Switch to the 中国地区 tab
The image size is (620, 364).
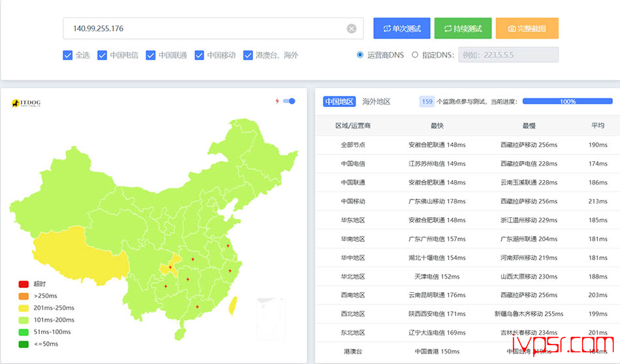pyautogui.click(x=339, y=102)
